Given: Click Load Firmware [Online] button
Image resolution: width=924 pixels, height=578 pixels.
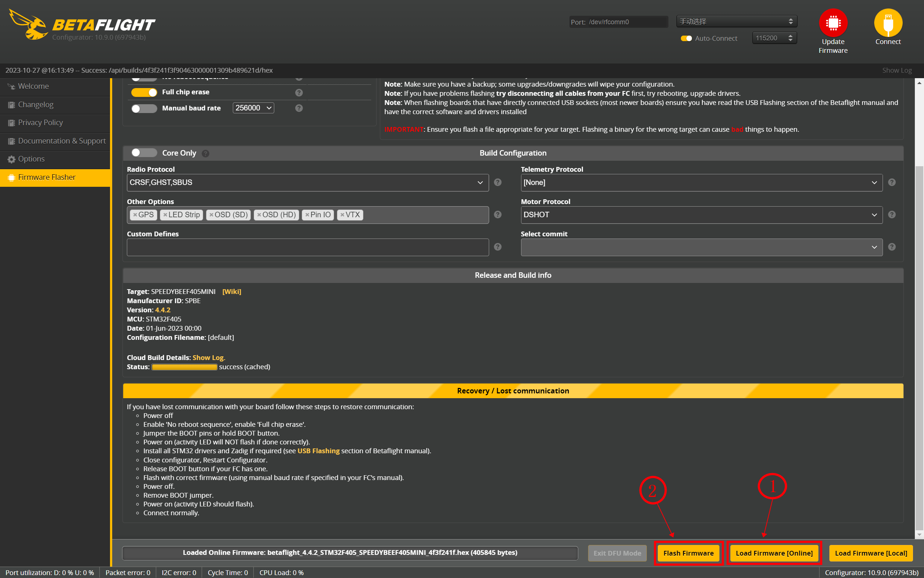Looking at the screenshot, I should click(x=774, y=553).
